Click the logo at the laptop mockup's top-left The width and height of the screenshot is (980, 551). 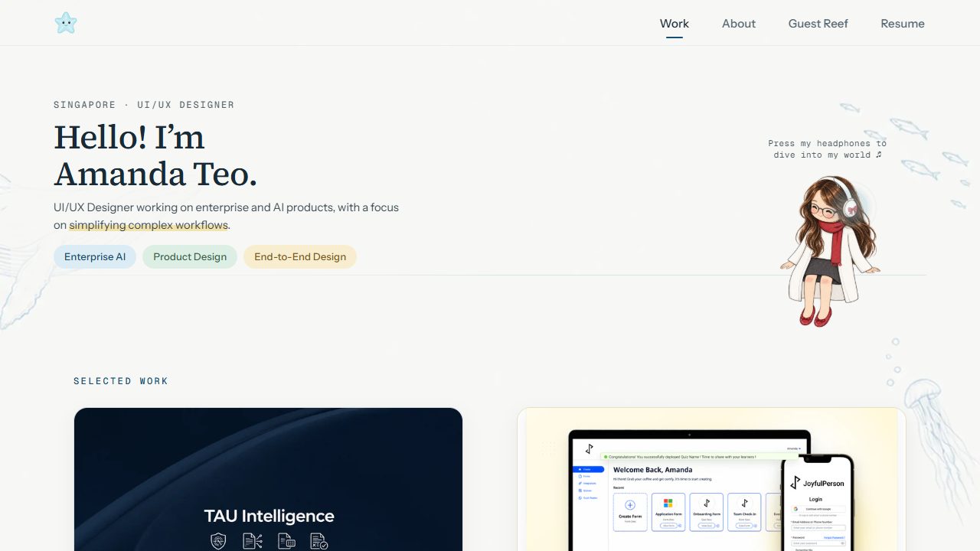point(589,448)
